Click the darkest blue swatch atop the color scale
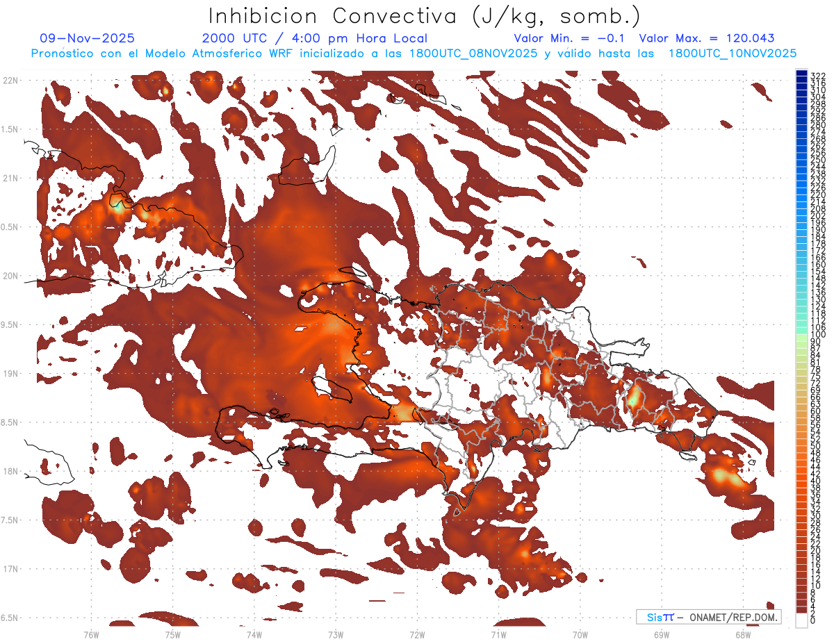The height and width of the screenshot is (644, 834). 801,73
